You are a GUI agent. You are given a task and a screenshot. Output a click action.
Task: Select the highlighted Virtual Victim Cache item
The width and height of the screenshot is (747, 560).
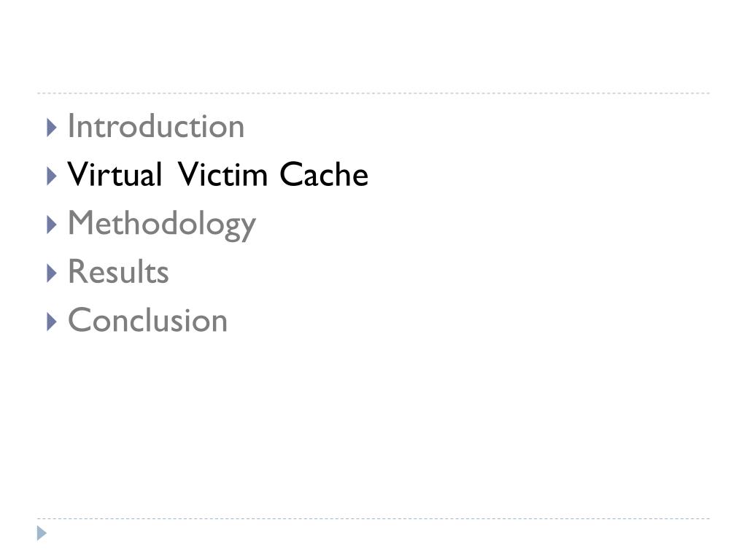click(x=217, y=175)
